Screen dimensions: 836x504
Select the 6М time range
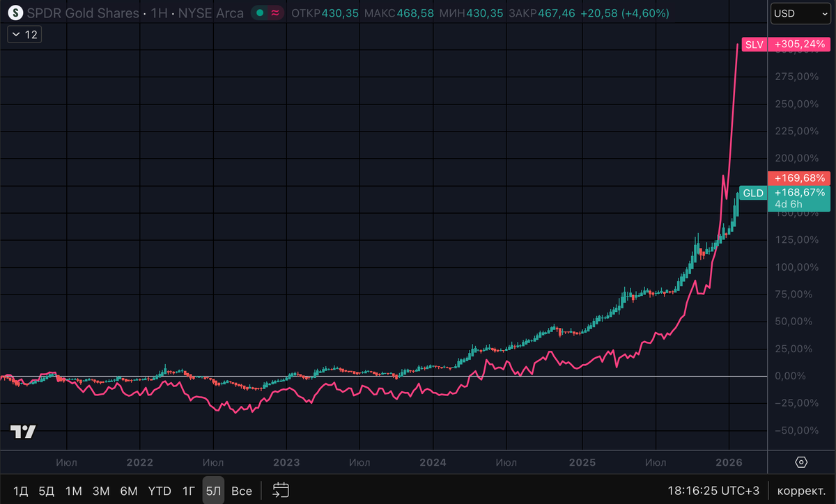tap(129, 491)
